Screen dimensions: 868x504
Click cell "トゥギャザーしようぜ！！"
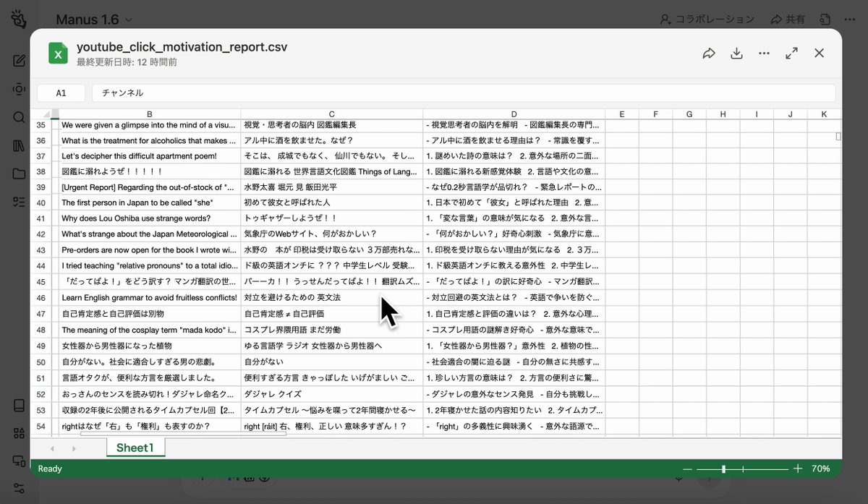[x=332, y=218]
